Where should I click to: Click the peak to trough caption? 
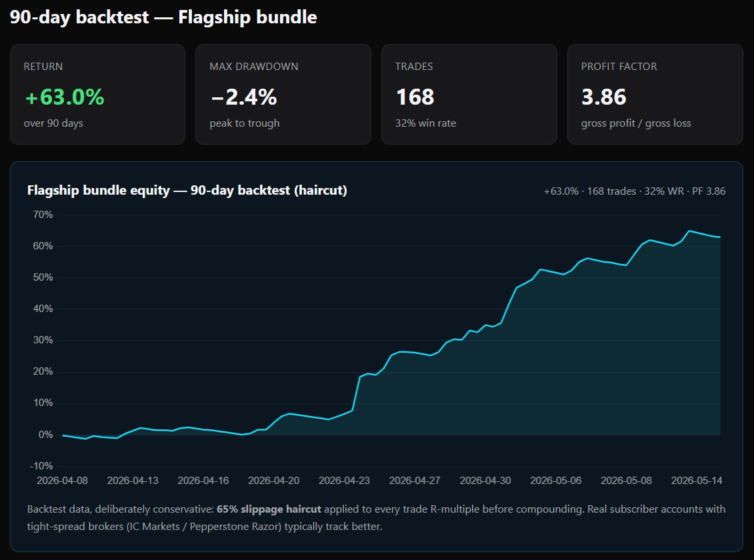click(244, 123)
